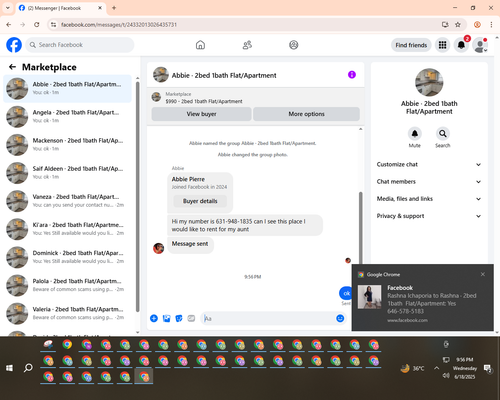Click chat messages scrollbar
This screenshot has height=400, width=500.
coord(360,227)
